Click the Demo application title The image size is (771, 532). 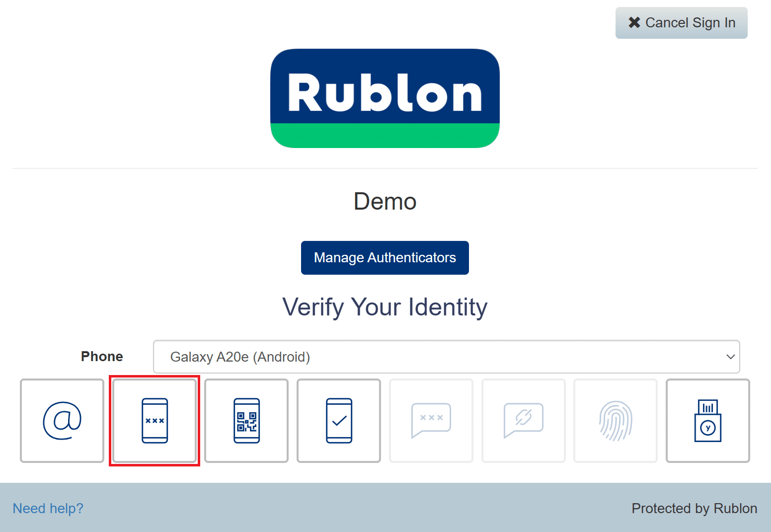point(385,202)
